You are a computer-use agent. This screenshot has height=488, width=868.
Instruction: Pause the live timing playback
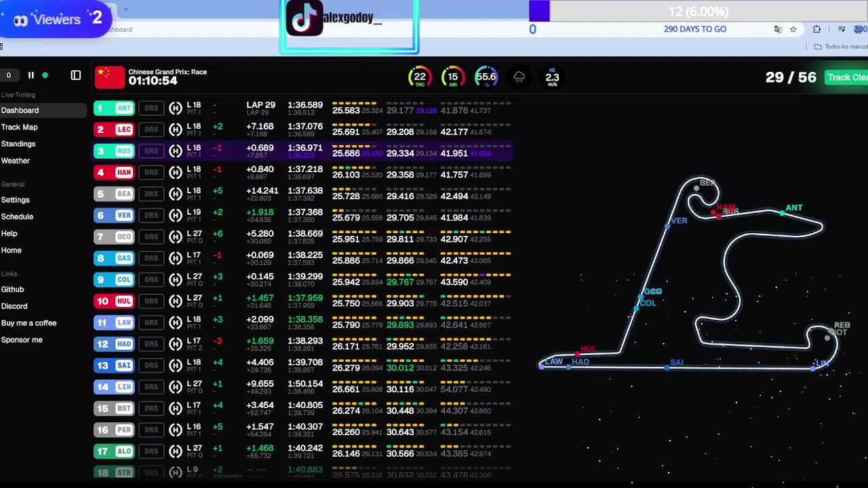(31, 75)
